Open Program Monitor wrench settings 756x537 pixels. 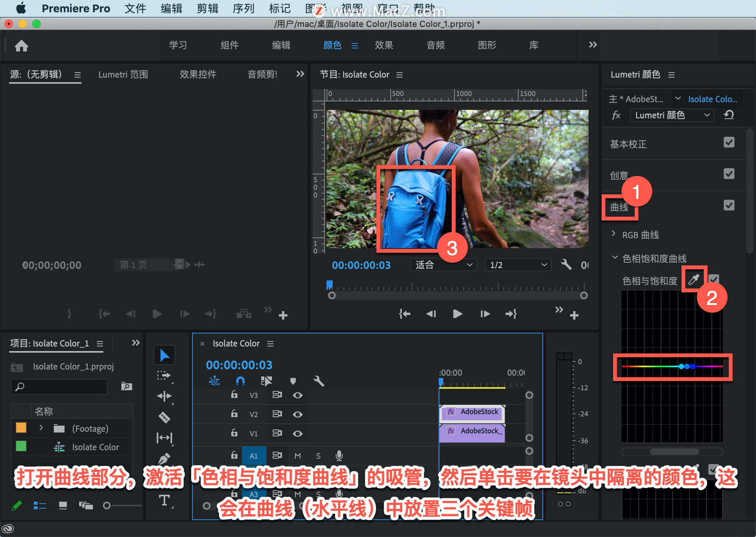pos(566,265)
